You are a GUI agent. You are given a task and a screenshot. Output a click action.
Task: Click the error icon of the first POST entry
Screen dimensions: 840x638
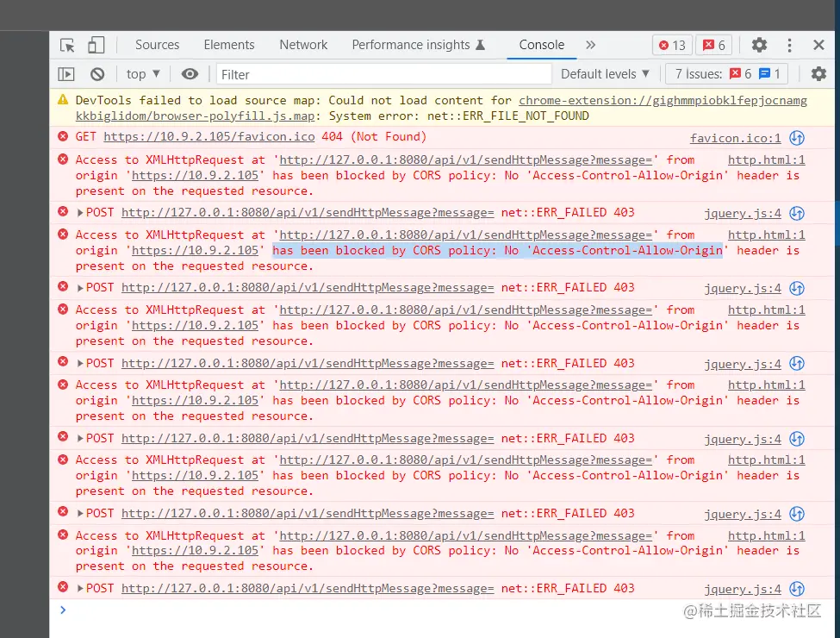coord(63,212)
